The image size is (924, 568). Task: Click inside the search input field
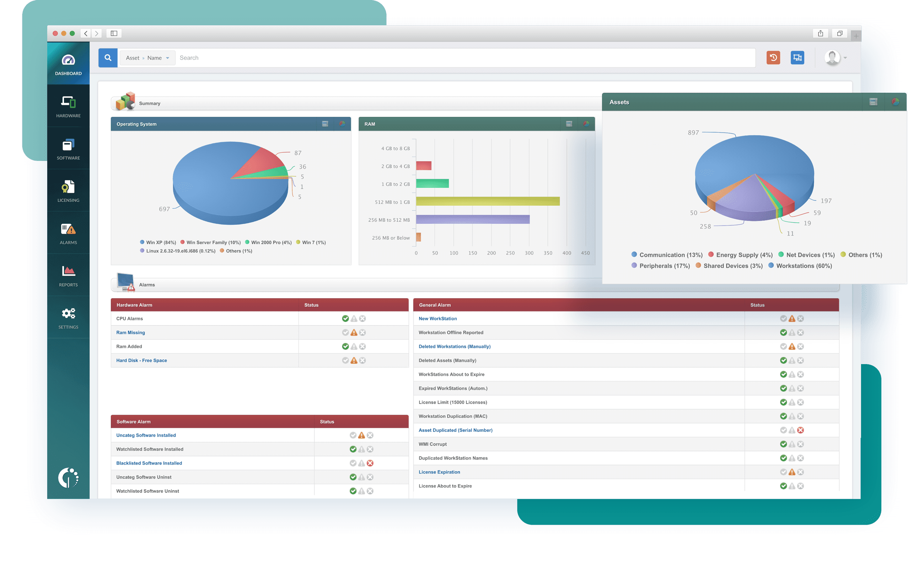click(x=338, y=58)
